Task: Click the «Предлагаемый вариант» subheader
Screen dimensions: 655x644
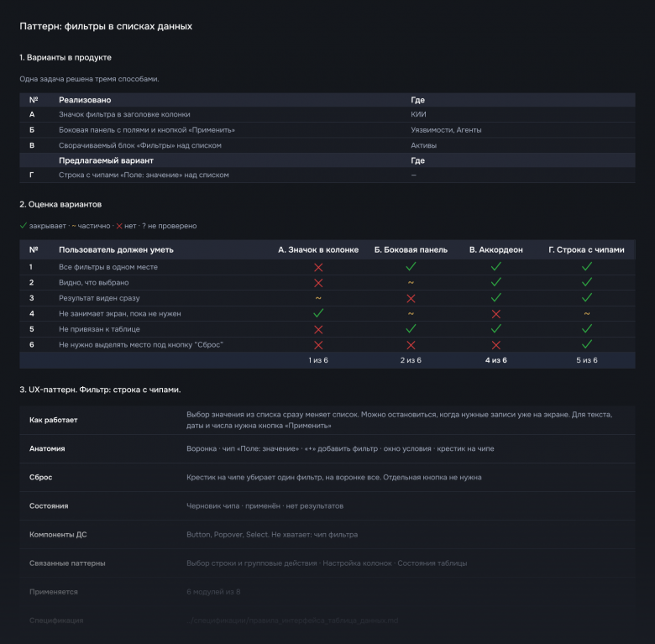Action: (x=106, y=160)
